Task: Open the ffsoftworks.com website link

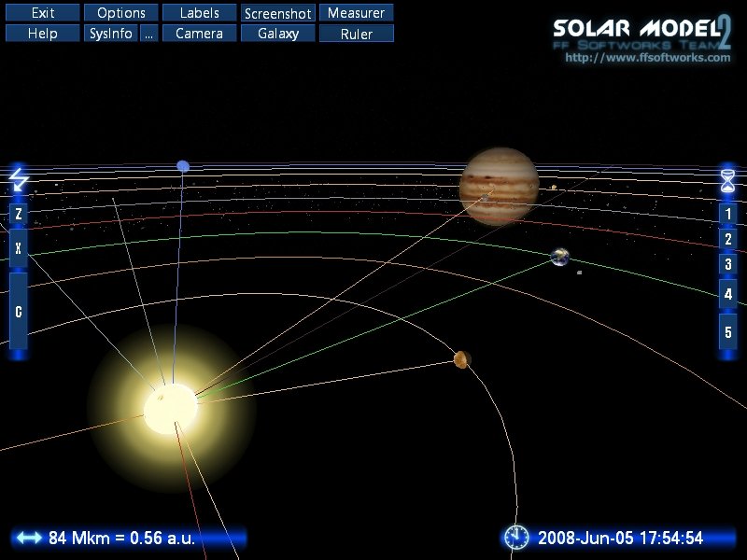Action: coord(648,58)
